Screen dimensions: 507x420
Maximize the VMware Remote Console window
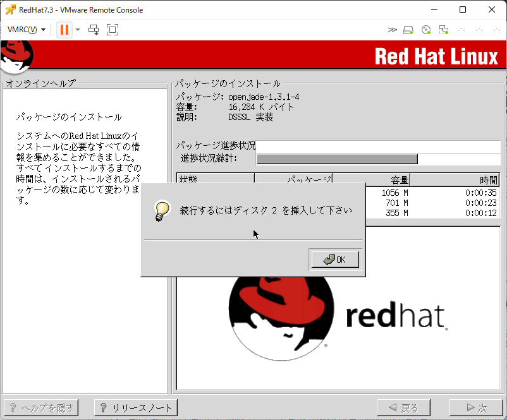pyautogui.click(x=463, y=9)
